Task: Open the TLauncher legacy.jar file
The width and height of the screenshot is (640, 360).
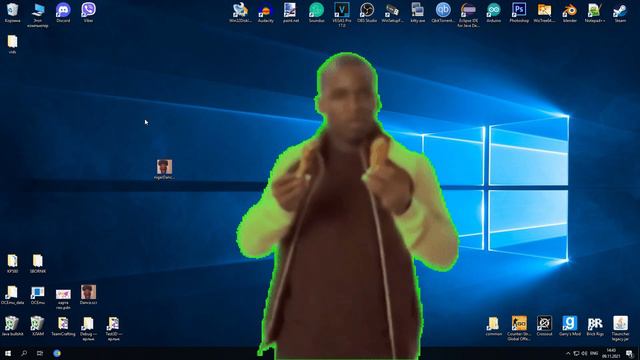Action: click(620, 329)
